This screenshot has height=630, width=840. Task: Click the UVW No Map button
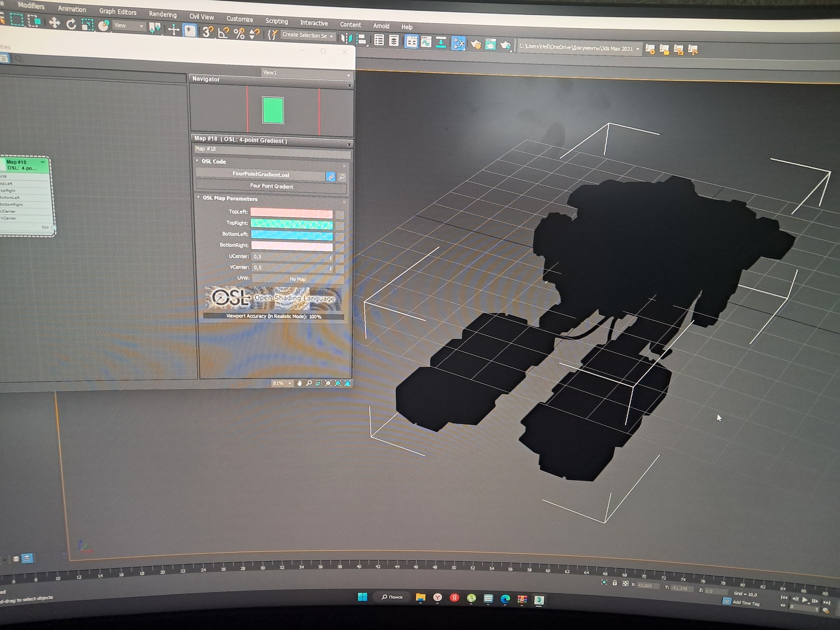pos(297,279)
